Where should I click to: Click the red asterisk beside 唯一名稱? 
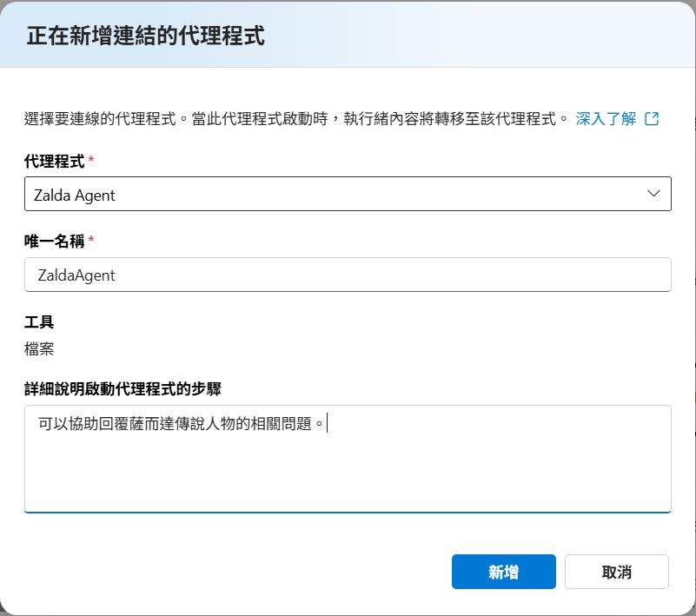tap(91, 239)
